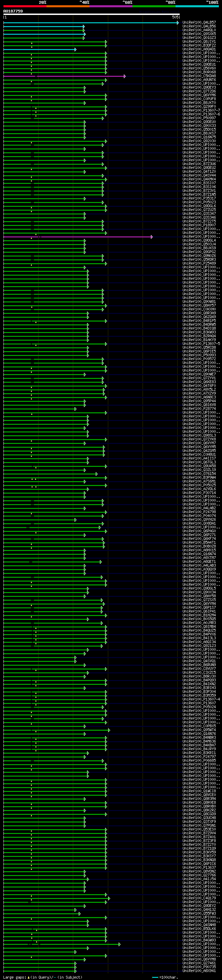Image resolution: width=222 pixels, height=980 pixels.
Task: Select label UniRef100_C5KDA8
Action: tap(199, 76)
